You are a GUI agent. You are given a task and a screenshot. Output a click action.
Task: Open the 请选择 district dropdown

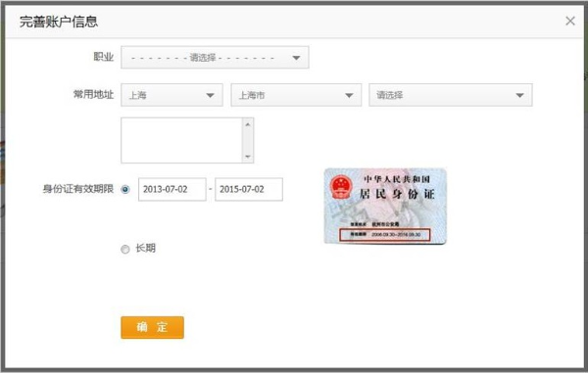point(451,95)
